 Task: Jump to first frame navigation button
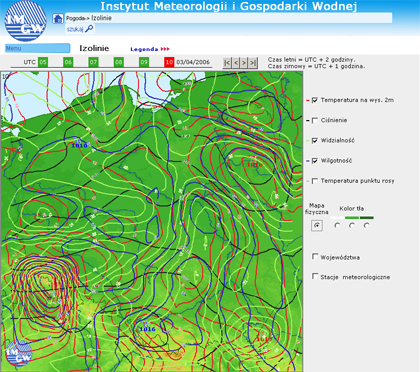pos(227,63)
